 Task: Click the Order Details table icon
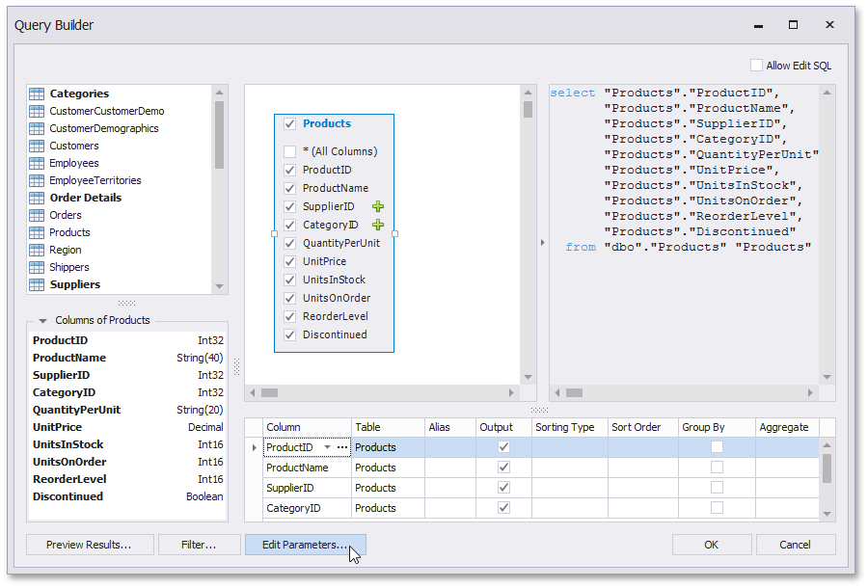37,198
